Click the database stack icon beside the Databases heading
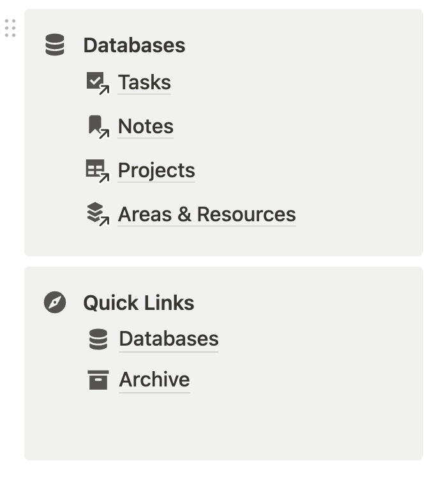Viewport: 448px width, 477px height. (55, 45)
